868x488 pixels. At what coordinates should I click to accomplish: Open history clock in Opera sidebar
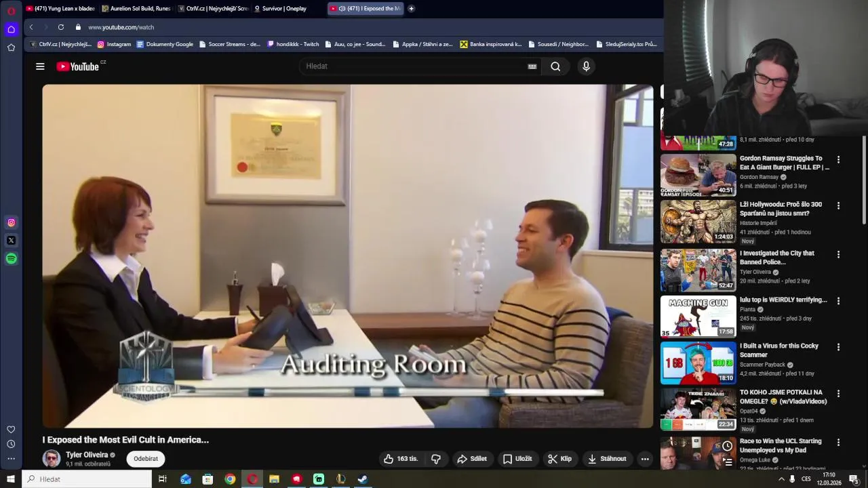pos(11,444)
